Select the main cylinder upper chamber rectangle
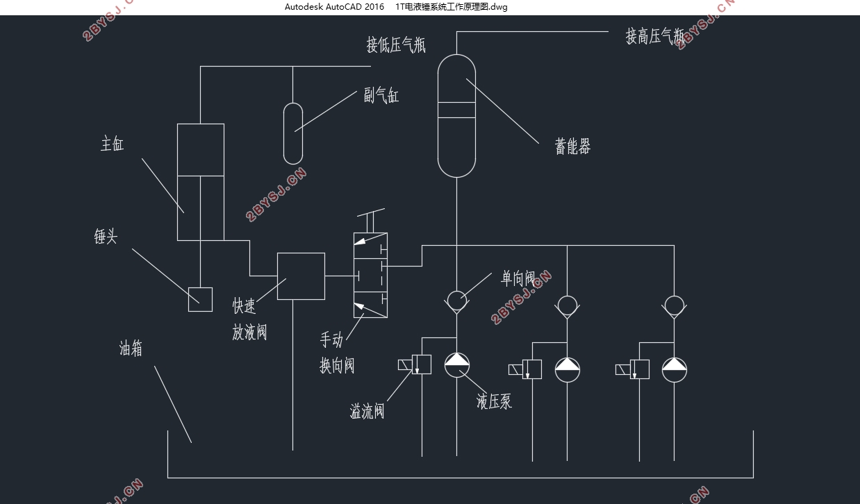This screenshot has width=860, height=504. [201, 149]
